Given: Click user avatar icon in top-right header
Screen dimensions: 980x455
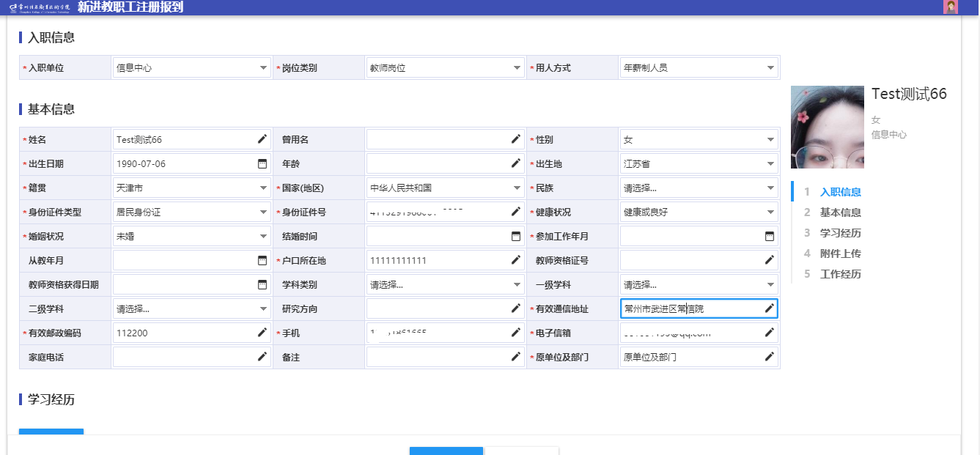Looking at the screenshot, I should (x=951, y=7).
